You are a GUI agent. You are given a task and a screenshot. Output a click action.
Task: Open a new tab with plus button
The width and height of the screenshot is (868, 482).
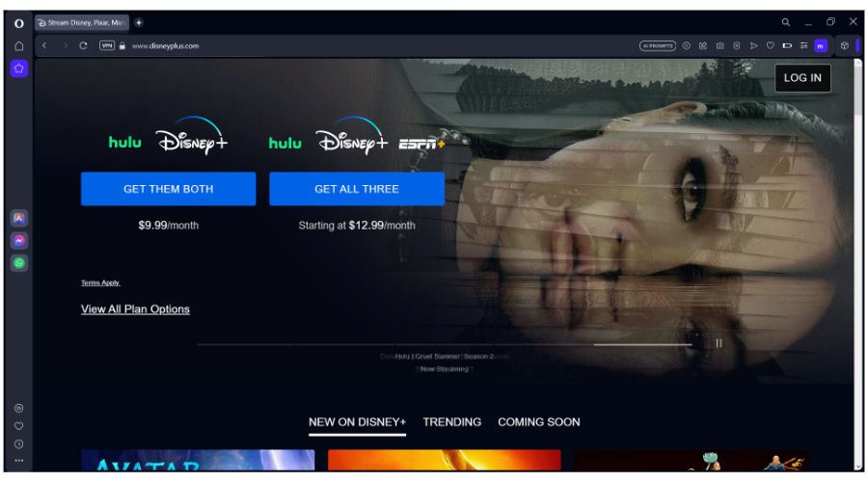pyautogui.click(x=139, y=23)
